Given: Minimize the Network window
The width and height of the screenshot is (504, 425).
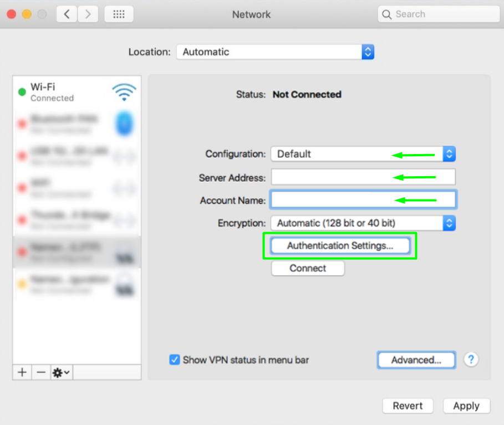Looking at the screenshot, I should pos(27,14).
